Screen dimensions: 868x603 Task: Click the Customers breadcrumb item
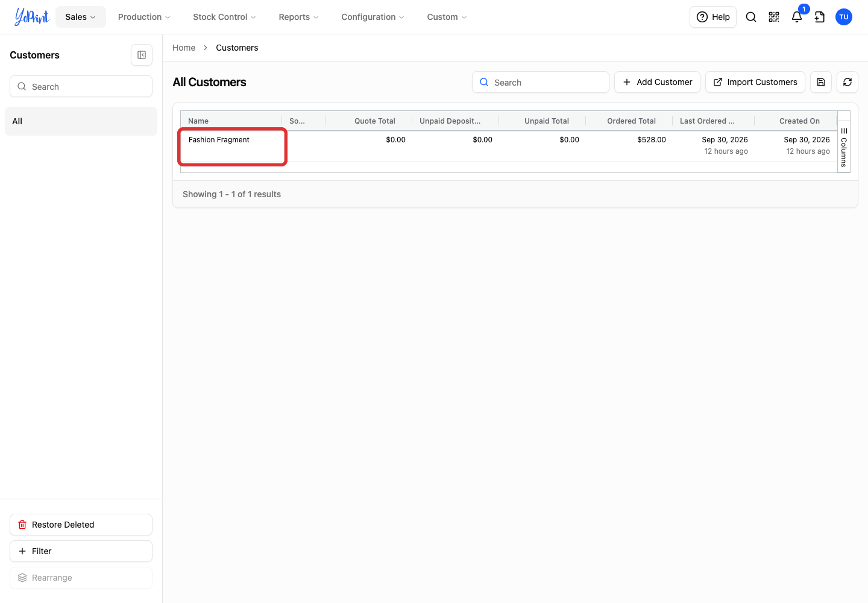tap(237, 48)
